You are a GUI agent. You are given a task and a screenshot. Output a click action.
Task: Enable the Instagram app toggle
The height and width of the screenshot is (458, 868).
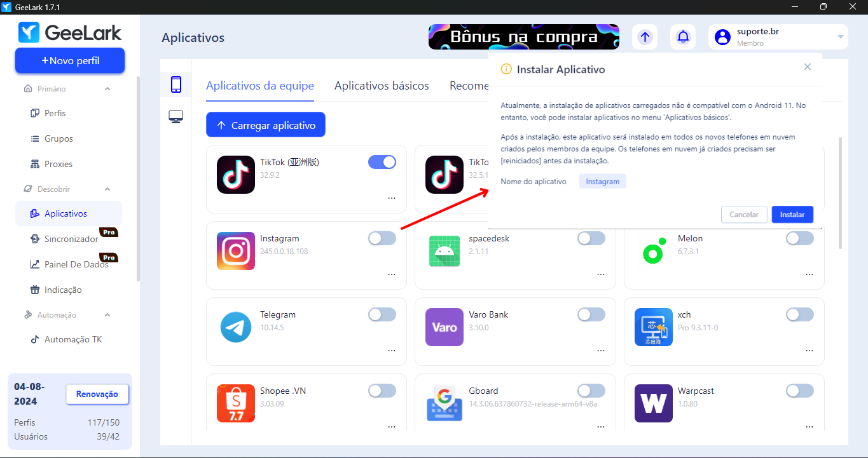click(x=382, y=238)
